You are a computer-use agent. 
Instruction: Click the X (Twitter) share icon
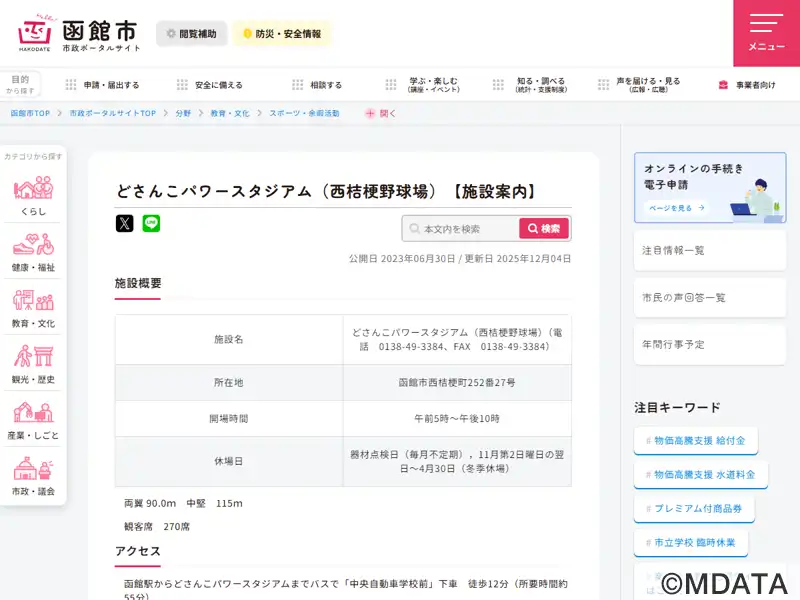(x=124, y=223)
